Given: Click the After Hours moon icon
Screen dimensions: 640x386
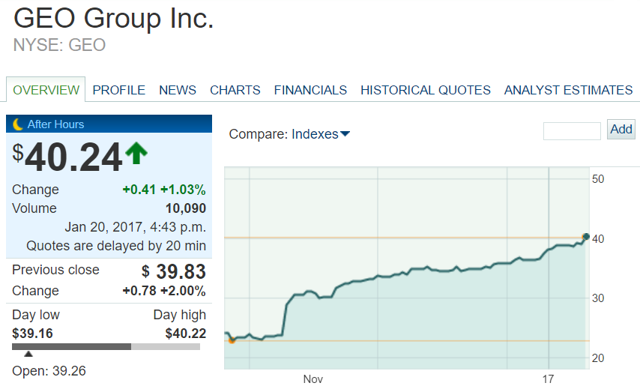Looking at the screenshot, I should pyautogui.click(x=18, y=124).
